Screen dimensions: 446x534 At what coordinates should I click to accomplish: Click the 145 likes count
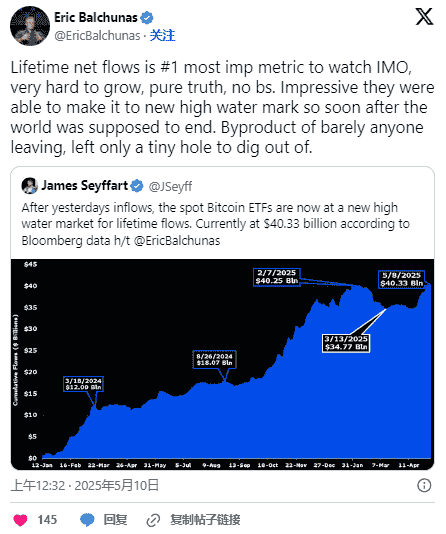click(x=47, y=520)
